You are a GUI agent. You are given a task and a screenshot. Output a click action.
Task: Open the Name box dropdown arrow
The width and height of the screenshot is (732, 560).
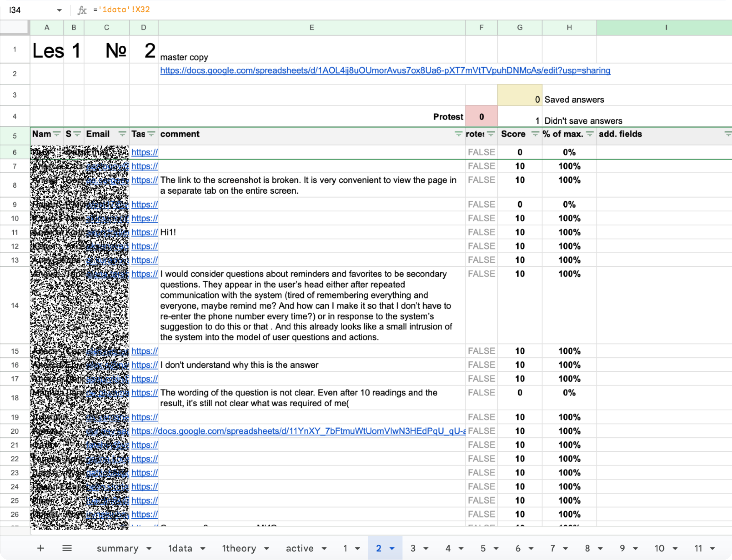59,10
